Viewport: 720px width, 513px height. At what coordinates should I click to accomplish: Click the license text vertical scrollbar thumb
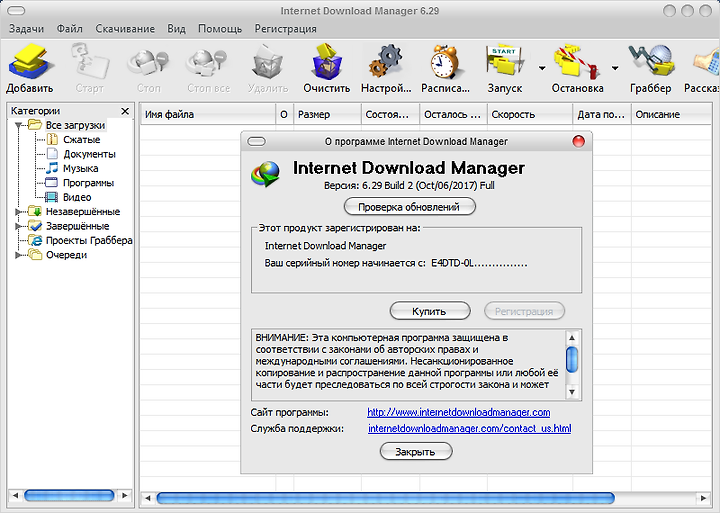(x=572, y=360)
